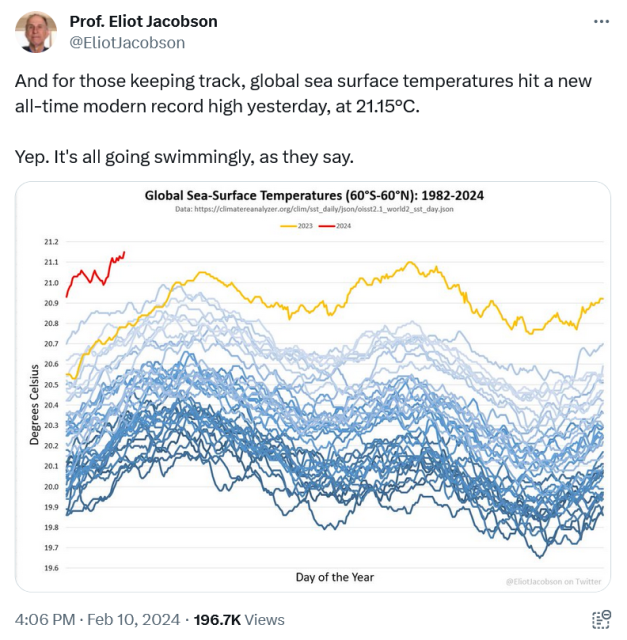The width and height of the screenshot is (627, 640).
Task: Open the three-dot more options menu
Action: [600, 22]
